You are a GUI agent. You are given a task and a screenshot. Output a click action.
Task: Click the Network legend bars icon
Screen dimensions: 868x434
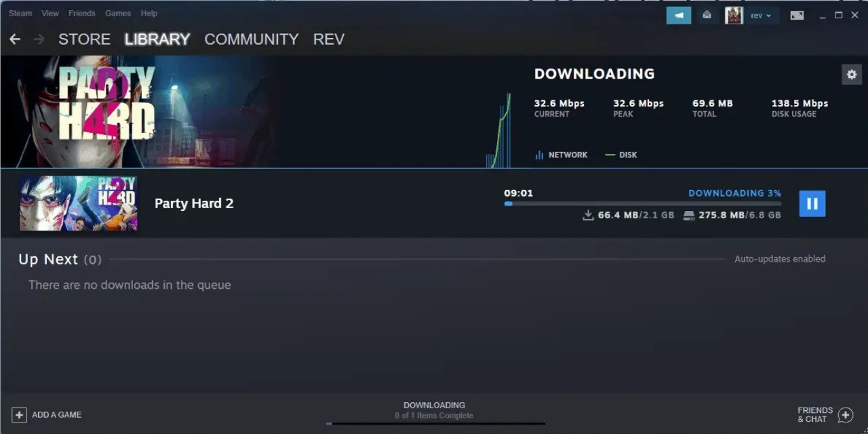click(x=539, y=155)
